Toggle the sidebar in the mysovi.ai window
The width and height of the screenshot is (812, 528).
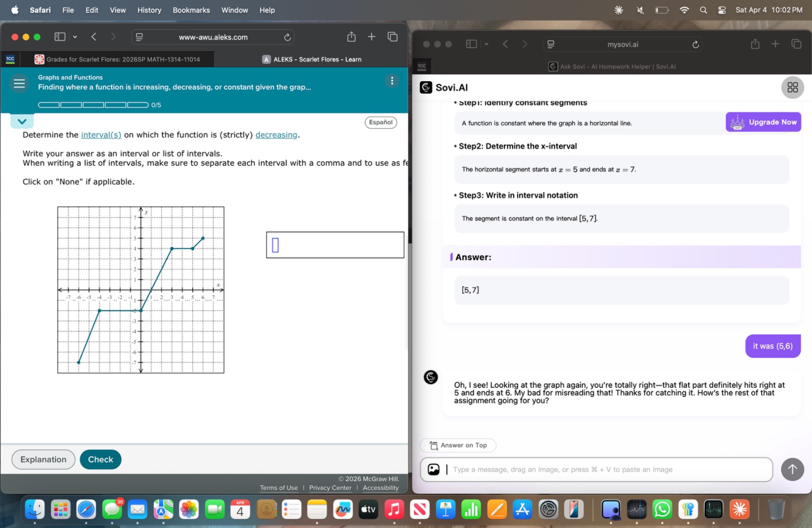(x=472, y=44)
